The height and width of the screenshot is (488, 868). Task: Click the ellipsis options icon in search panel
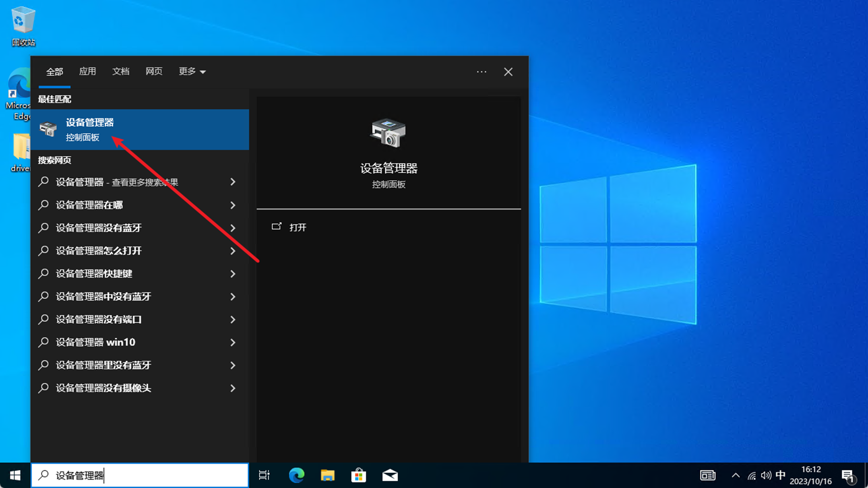pyautogui.click(x=482, y=72)
